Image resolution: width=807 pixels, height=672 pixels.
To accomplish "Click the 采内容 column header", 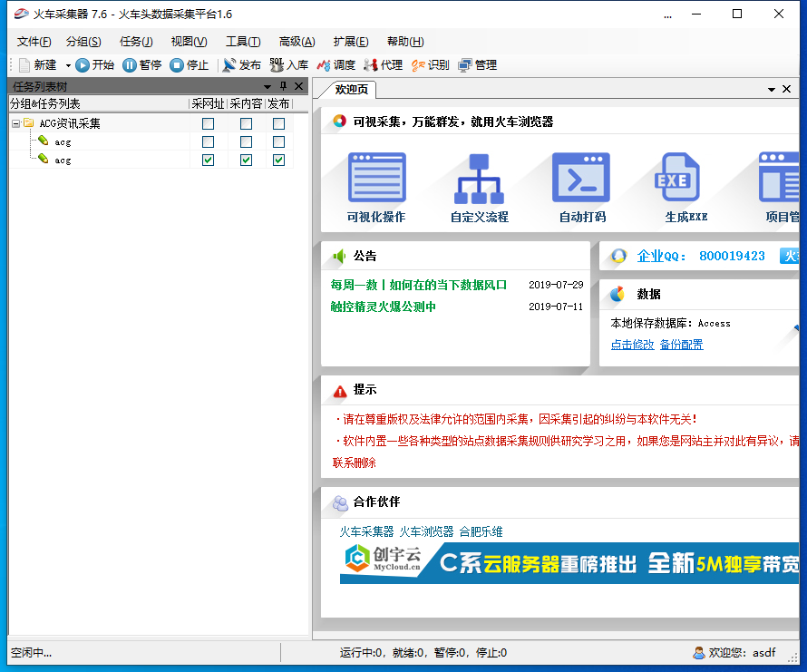I will (246, 104).
